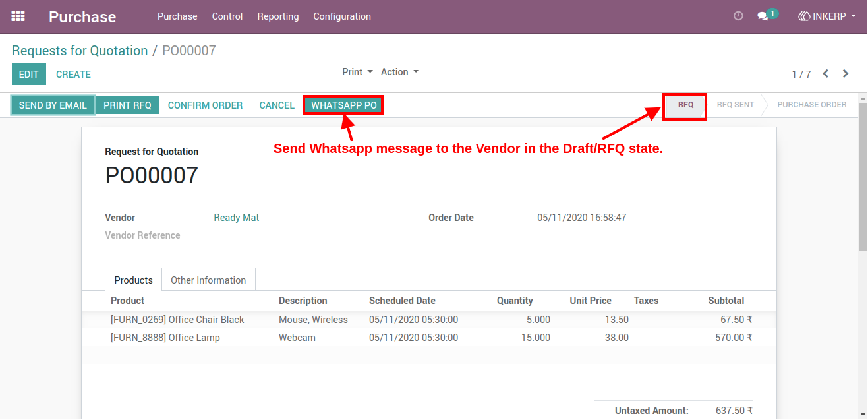Open the Control menu
Viewport: 868px width, 420px height.
pos(227,16)
